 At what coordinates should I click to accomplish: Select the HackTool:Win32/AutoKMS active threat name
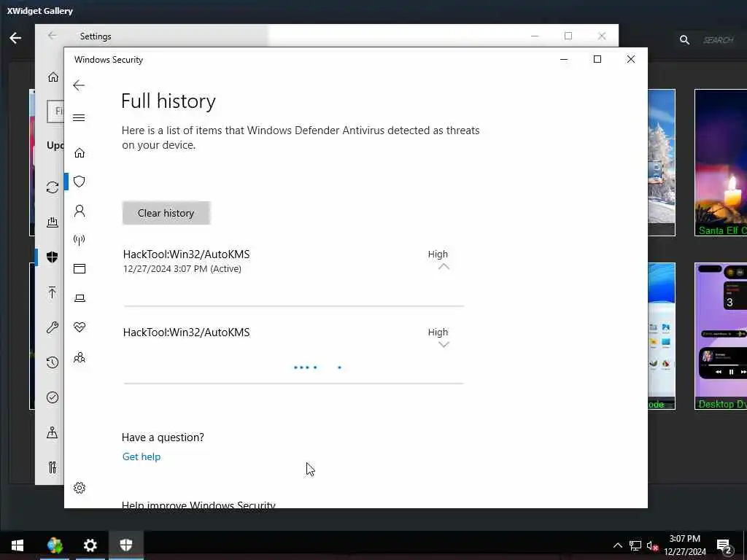point(186,254)
